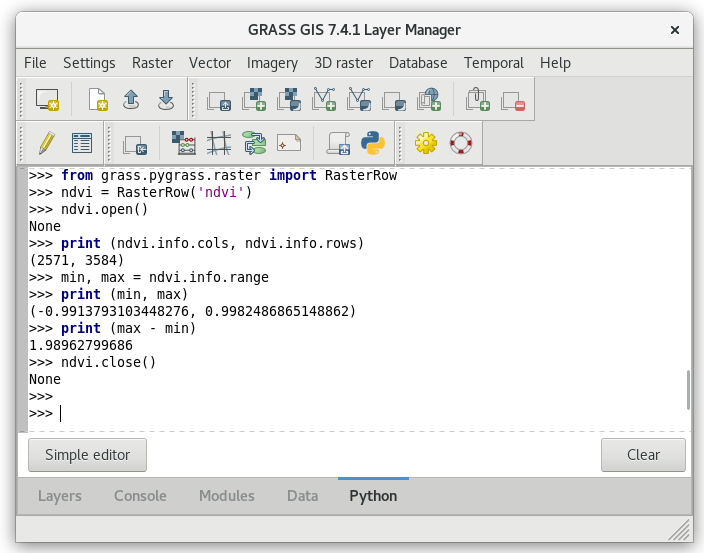Screen dimensions: 704x553
Task: Place cursor at the last >>> prompt
Action: click(61, 413)
